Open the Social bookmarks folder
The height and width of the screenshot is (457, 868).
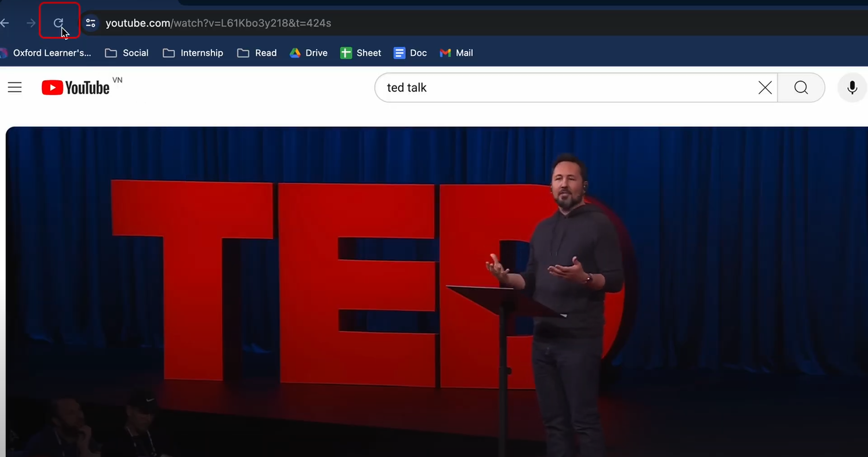click(127, 53)
